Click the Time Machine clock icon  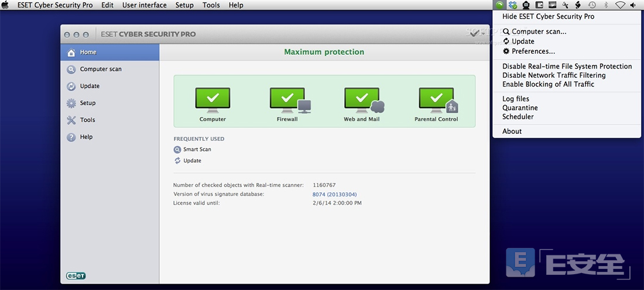(x=592, y=5)
